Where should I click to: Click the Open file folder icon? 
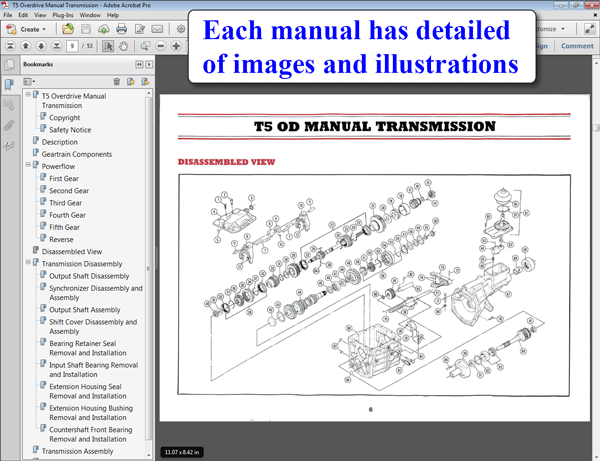pyautogui.click(x=68, y=29)
